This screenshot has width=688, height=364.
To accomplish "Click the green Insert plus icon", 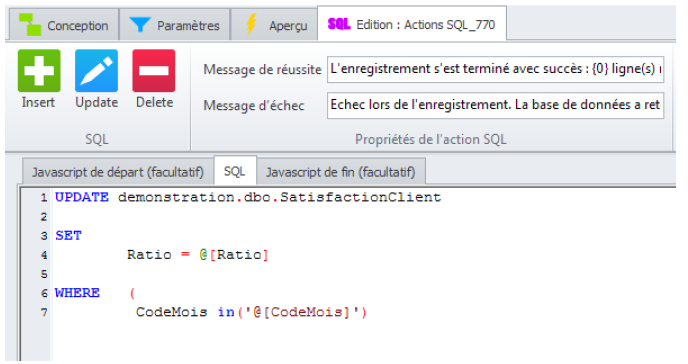I will pyautogui.click(x=39, y=71).
